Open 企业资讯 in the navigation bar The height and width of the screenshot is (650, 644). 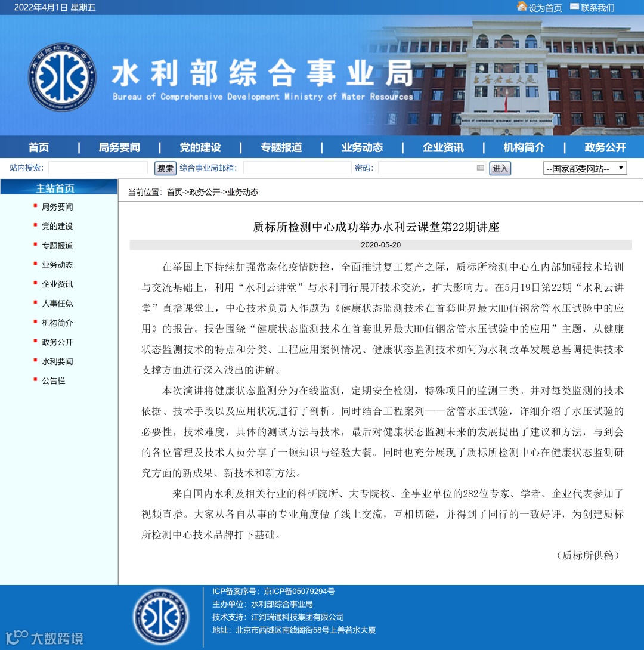443,147
